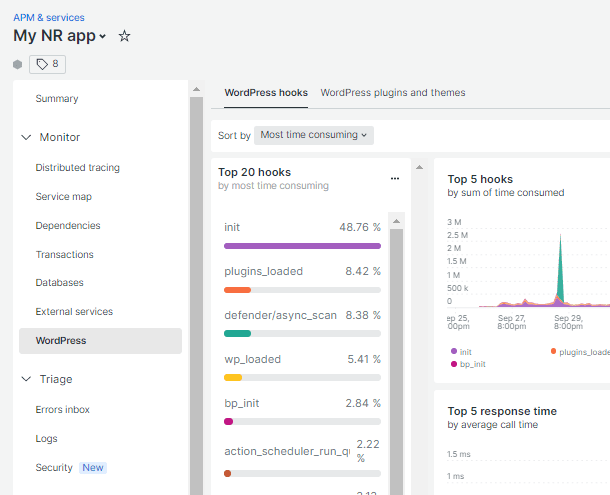The image size is (610, 495).
Task: Toggle init series in chart legend
Action: tap(461, 352)
